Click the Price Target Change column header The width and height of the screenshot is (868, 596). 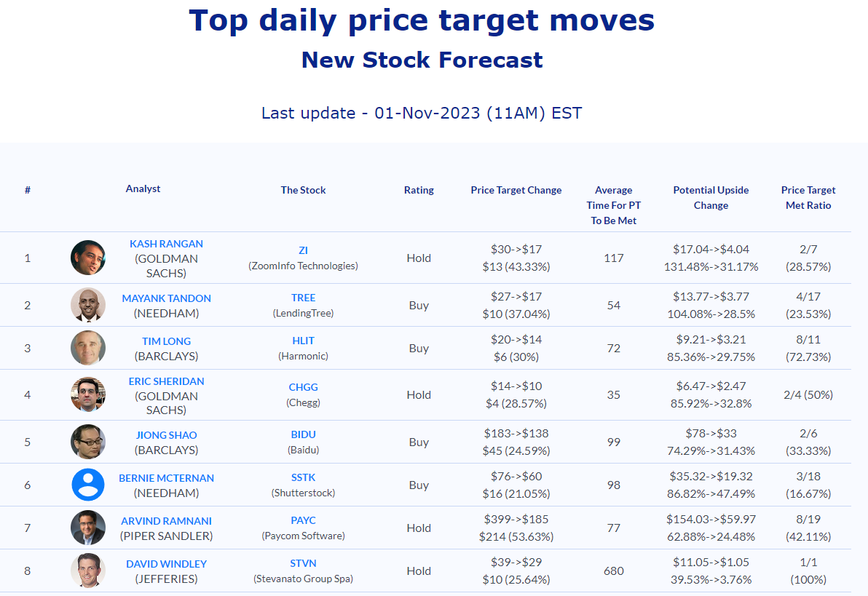pyautogui.click(x=516, y=190)
